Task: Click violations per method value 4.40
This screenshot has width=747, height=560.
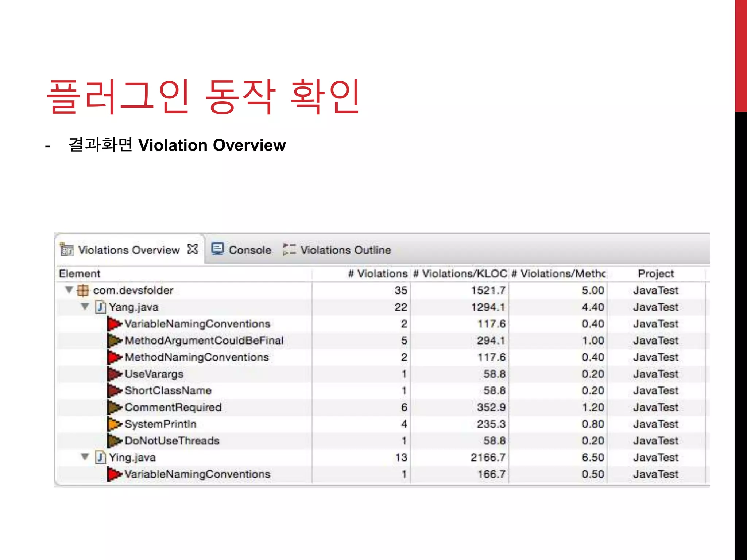Action: (x=593, y=307)
